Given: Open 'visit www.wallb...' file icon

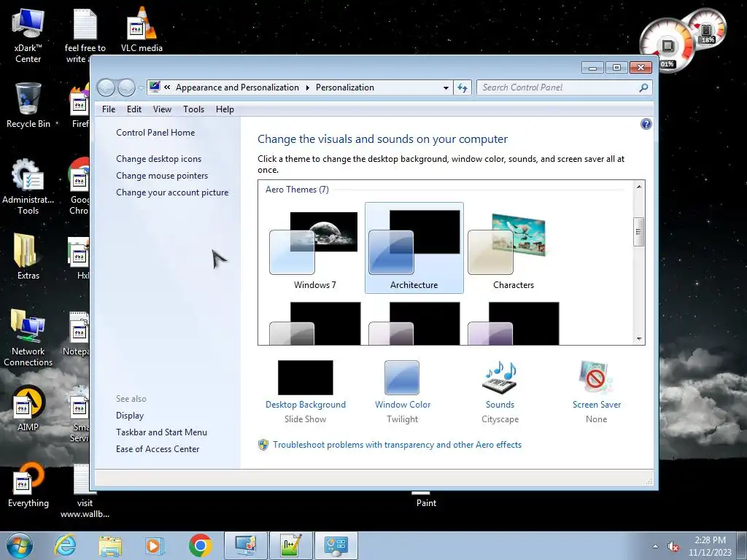Looking at the screenshot, I should (x=85, y=492).
